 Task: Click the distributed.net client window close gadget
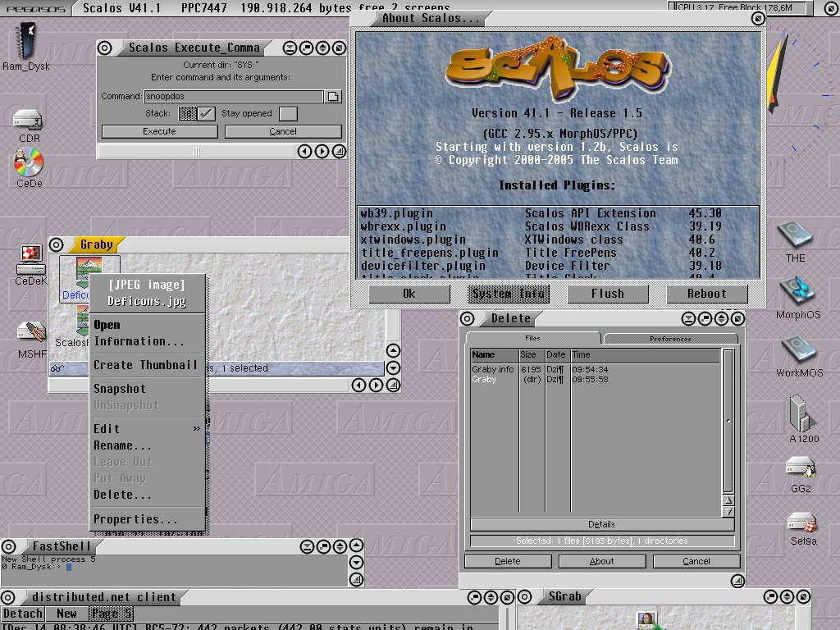(7, 597)
